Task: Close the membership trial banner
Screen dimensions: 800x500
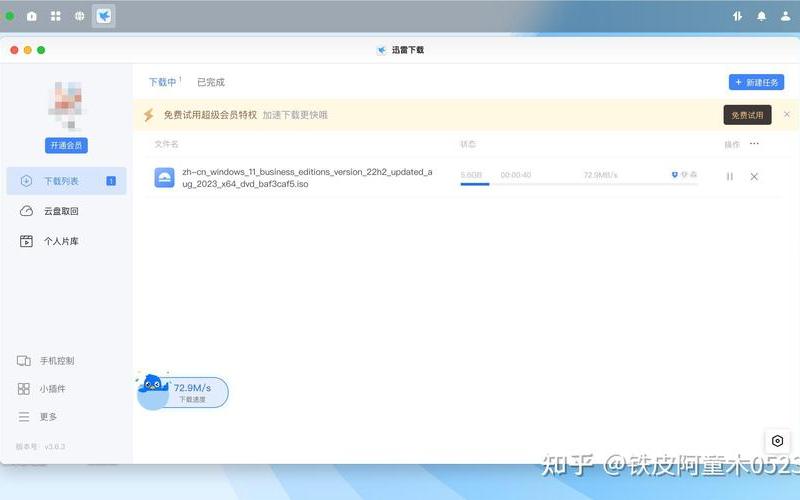Action: pos(787,114)
